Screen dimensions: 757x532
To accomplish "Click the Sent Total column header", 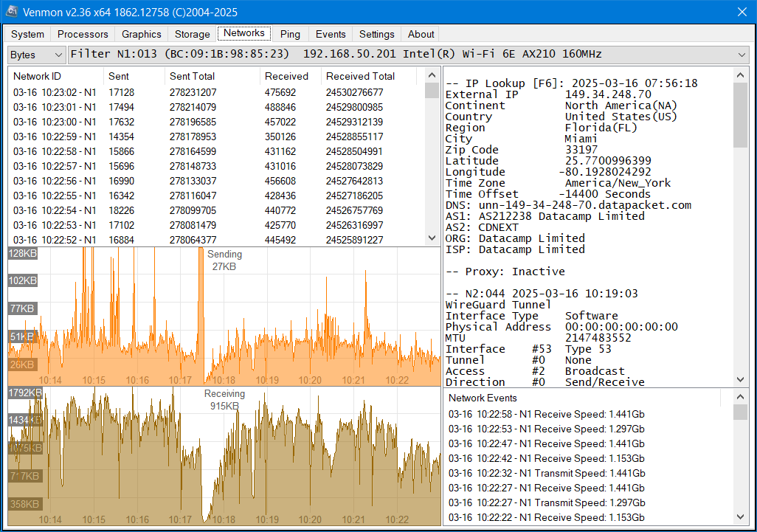I will (x=212, y=76).
